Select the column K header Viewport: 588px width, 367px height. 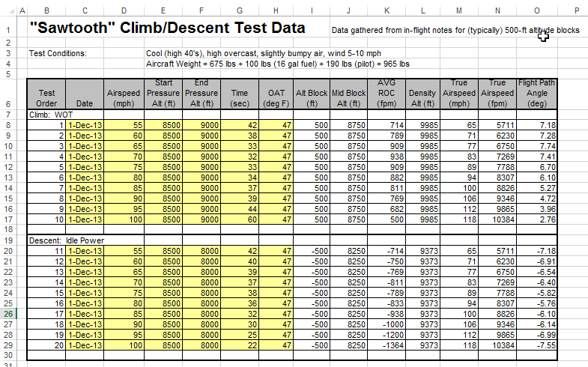click(x=387, y=10)
